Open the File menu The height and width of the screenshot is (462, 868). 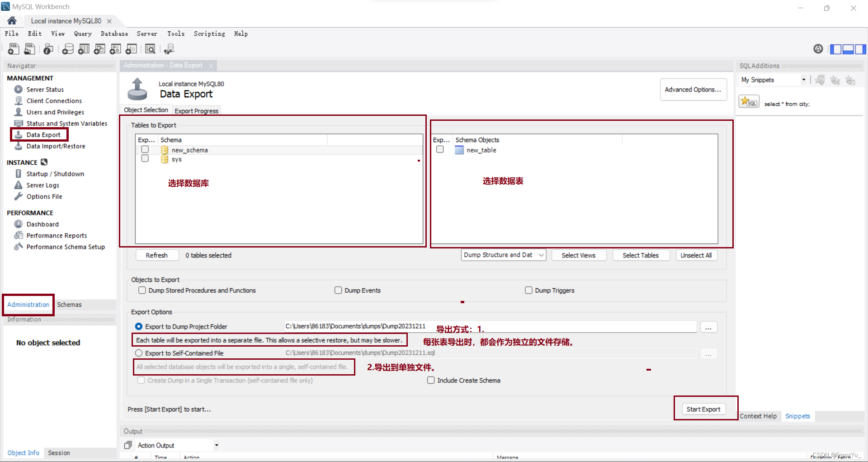[x=12, y=33]
